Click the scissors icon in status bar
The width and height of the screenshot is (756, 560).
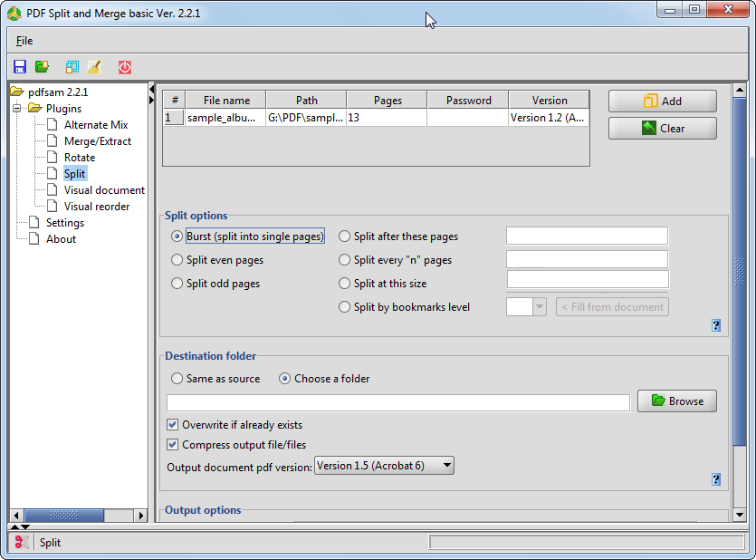point(22,542)
